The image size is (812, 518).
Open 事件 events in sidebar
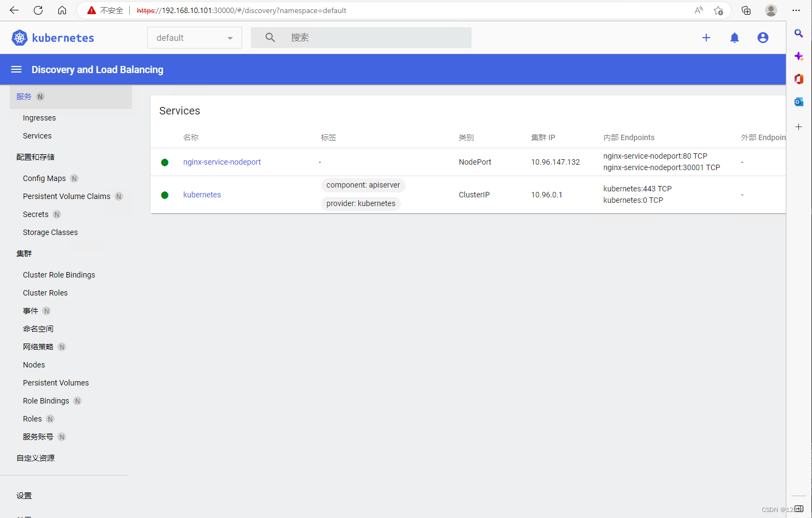pyautogui.click(x=31, y=311)
